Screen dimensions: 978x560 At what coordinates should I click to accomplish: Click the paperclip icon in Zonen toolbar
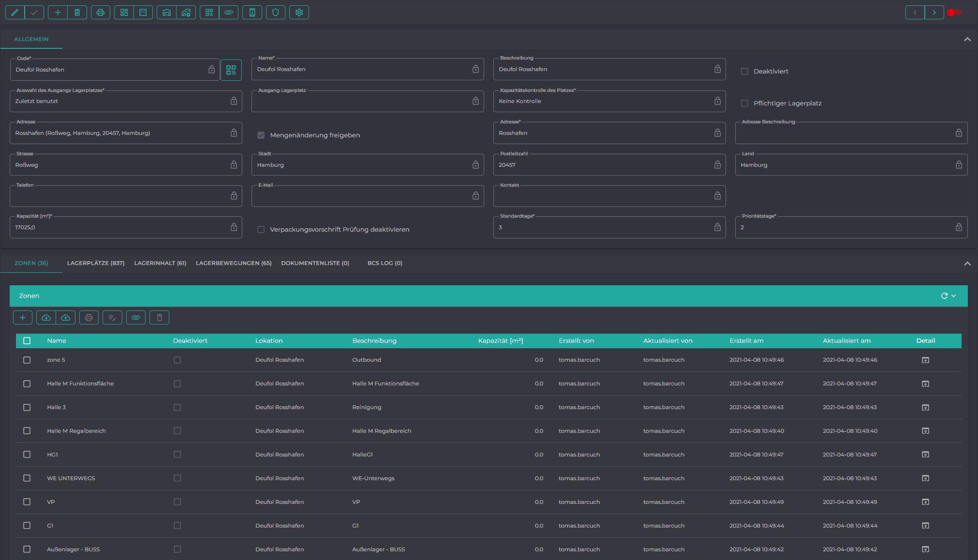136,318
